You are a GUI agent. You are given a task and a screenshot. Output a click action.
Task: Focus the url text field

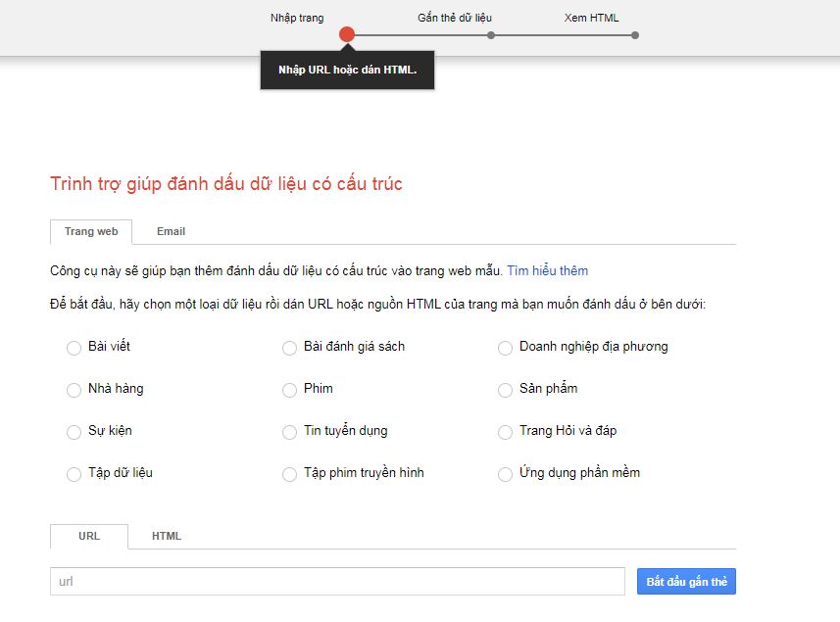point(337,581)
